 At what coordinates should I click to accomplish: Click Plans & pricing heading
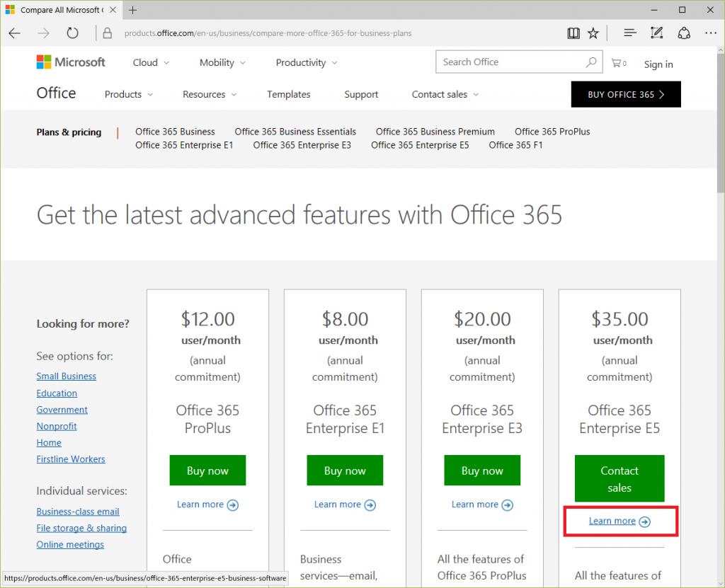[x=69, y=132]
